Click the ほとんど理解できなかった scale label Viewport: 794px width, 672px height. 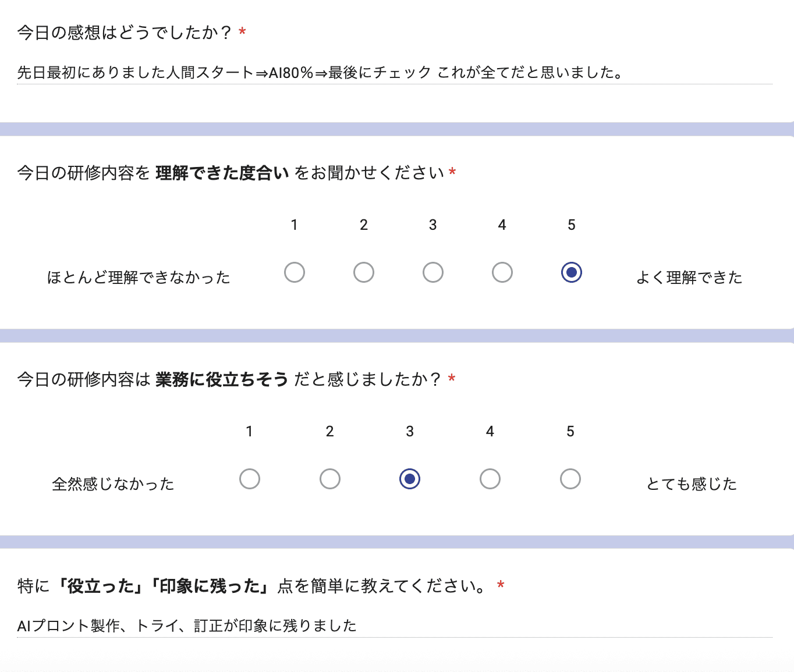tap(139, 278)
